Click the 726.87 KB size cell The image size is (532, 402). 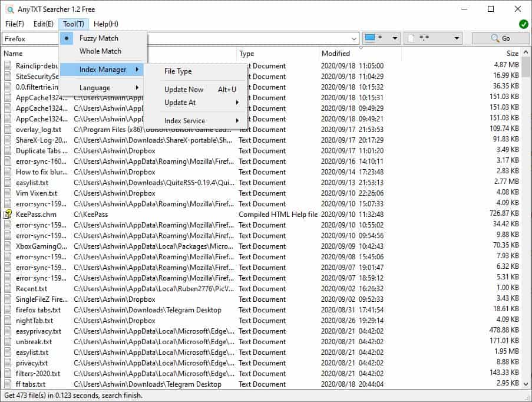[x=504, y=213]
